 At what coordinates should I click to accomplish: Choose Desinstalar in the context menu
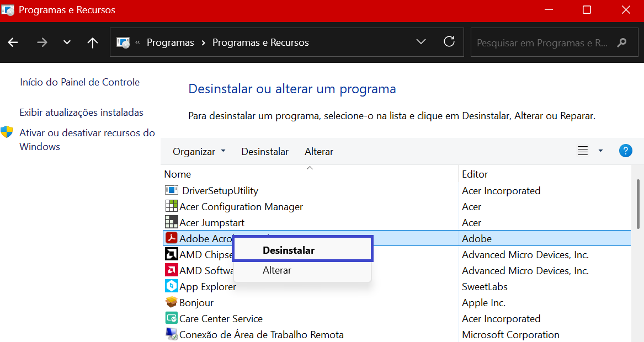(302, 249)
